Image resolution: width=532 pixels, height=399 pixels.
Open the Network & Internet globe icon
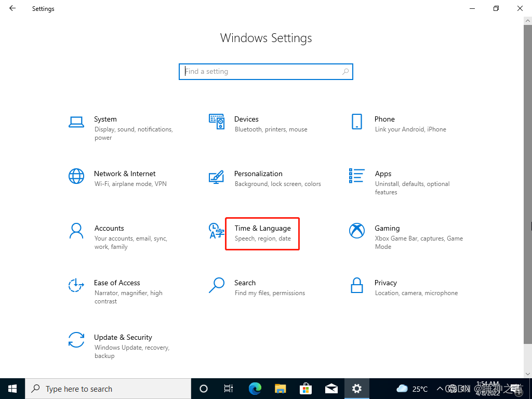76,176
